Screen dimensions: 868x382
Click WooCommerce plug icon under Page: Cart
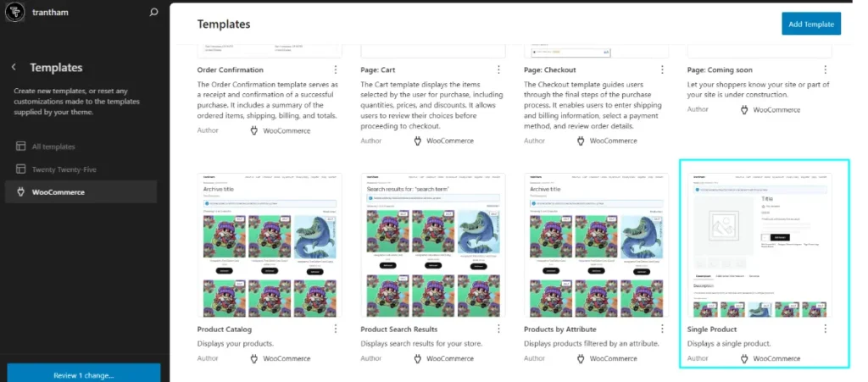coord(417,141)
